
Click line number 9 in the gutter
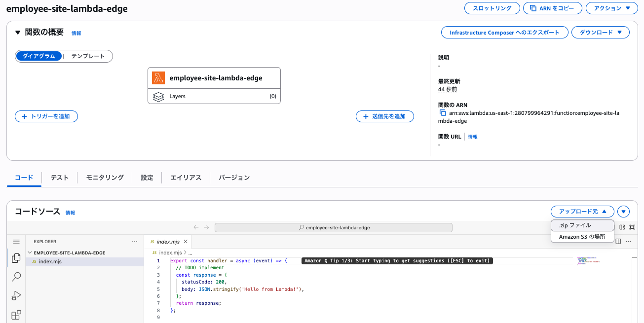pos(158,318)
